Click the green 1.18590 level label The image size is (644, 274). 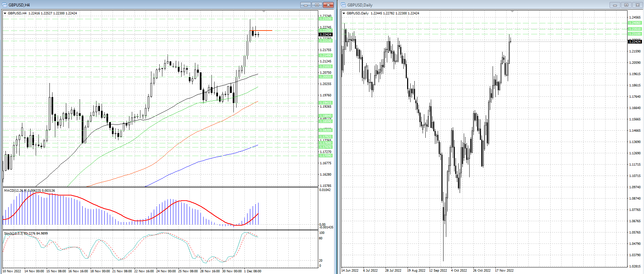325,121
